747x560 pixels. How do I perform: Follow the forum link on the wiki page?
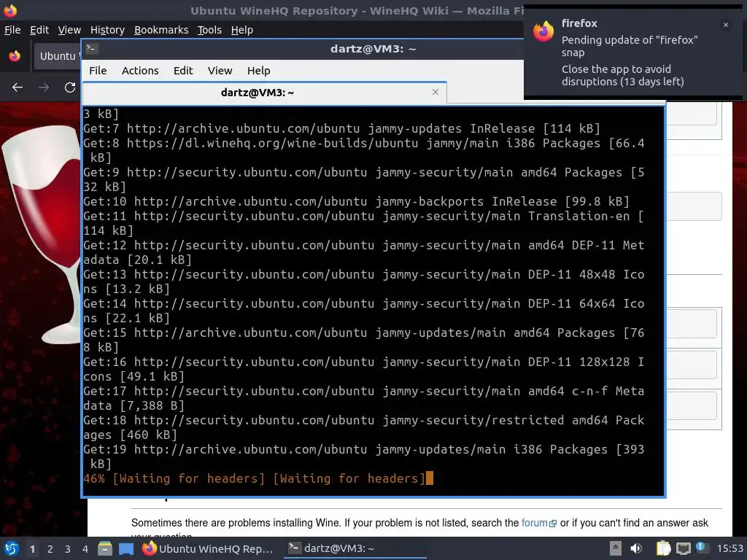539,523
